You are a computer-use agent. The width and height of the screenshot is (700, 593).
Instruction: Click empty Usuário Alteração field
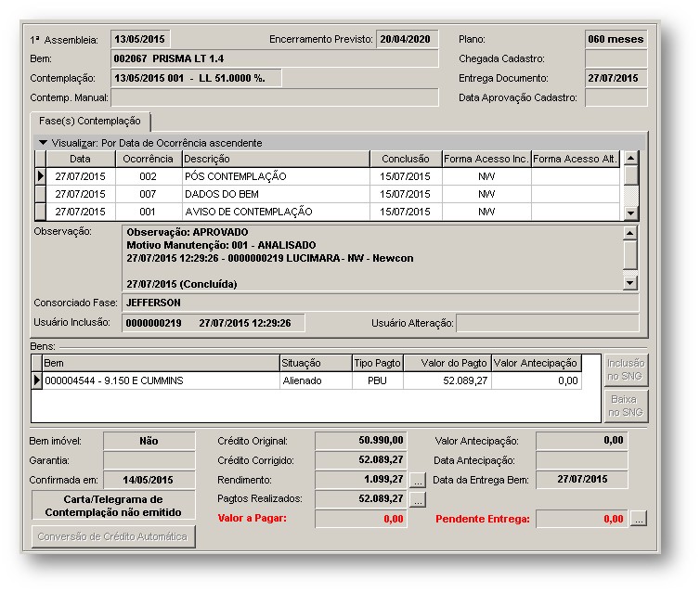[x=548, y=323]
